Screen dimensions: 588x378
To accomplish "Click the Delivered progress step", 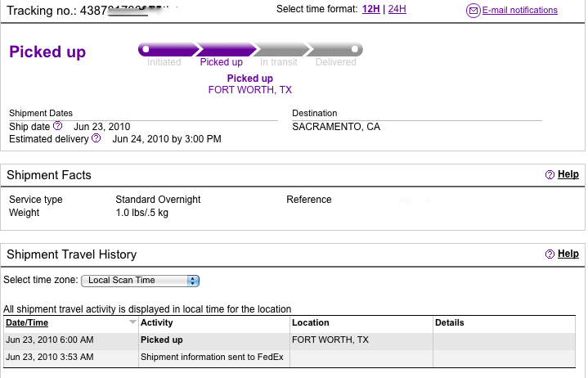I will (x=336, y=51).
